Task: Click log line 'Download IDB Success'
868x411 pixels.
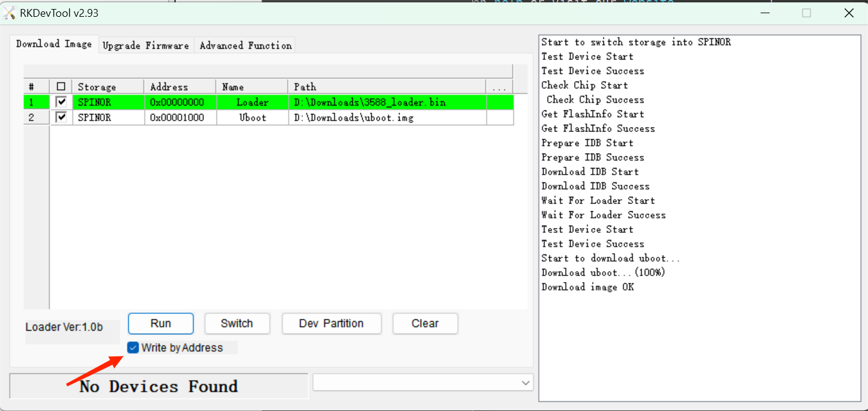Action: [595, 186]
